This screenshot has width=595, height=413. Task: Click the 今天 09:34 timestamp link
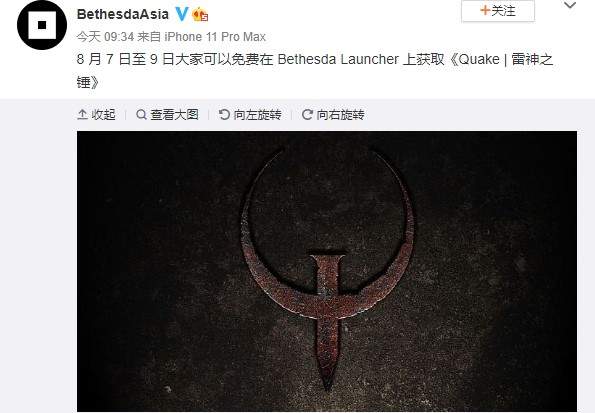coord(105,37)
